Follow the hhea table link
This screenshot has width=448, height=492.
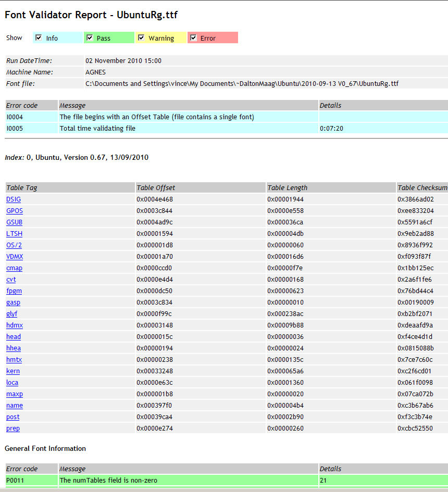14,348
